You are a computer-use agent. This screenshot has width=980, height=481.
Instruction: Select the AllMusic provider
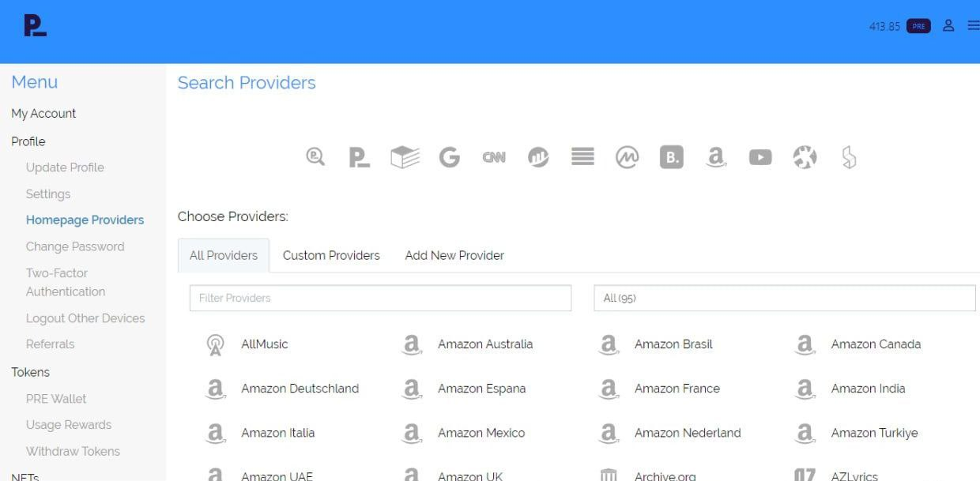point(264,344)
